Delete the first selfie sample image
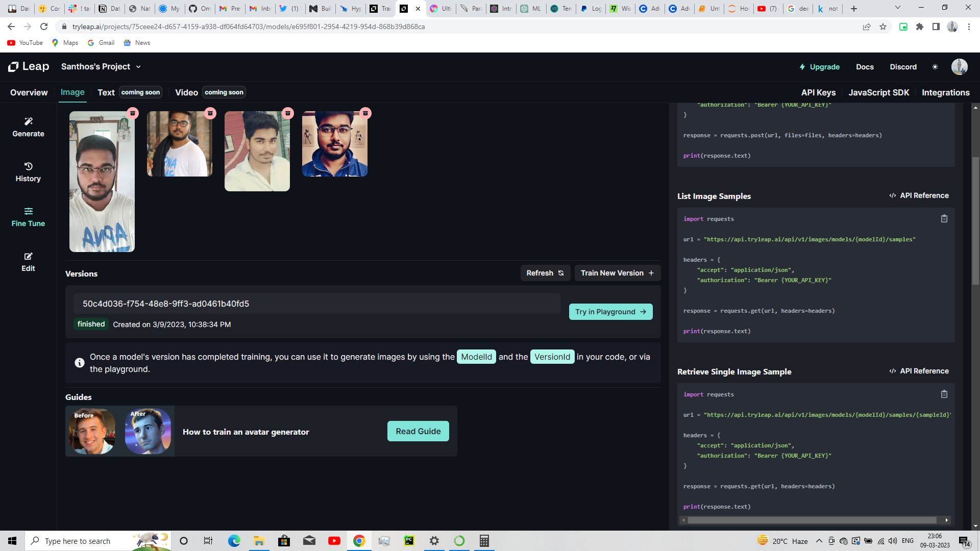This screenshot has height=551, width=980. (133, 113)
